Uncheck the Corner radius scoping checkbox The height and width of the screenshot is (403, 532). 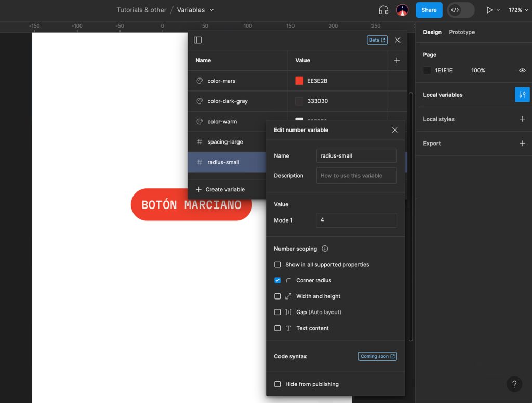pyautogui.click(x=277, y=280)
